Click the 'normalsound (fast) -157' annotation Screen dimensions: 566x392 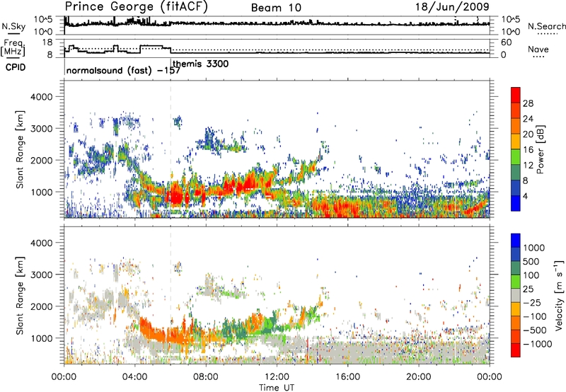click(x=123, y=70)
